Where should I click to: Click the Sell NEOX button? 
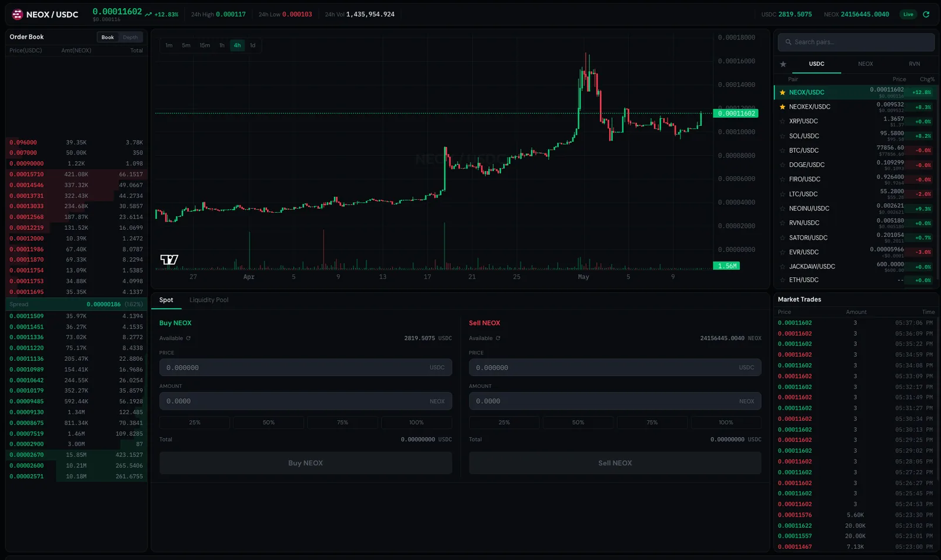pyautogui.click(x=615, y=463)
